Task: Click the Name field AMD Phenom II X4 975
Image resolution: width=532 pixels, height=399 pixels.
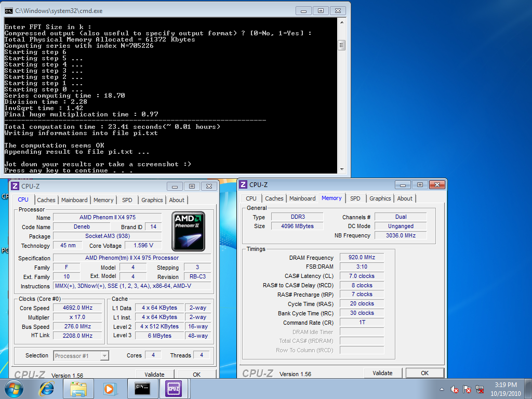Action: click(108, 217)
